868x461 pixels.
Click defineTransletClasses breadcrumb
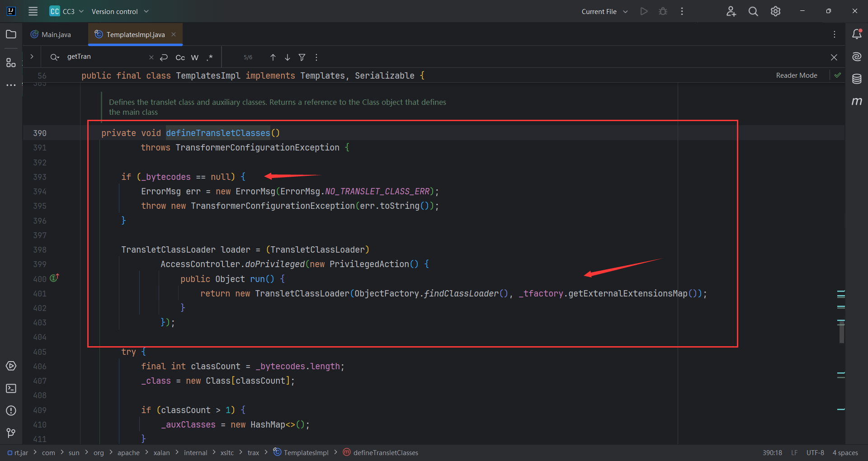381,452
